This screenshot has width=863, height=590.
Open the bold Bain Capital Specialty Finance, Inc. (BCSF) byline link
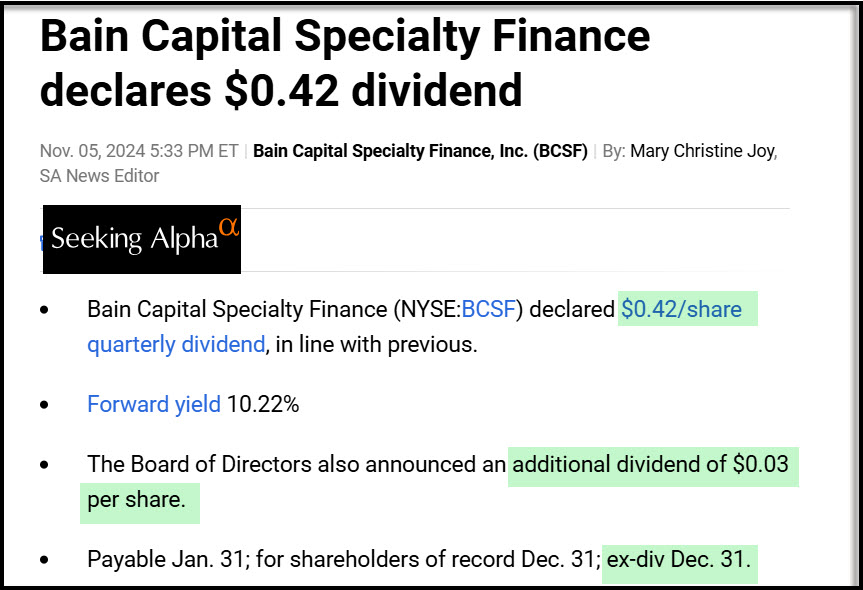coord(420,151)
